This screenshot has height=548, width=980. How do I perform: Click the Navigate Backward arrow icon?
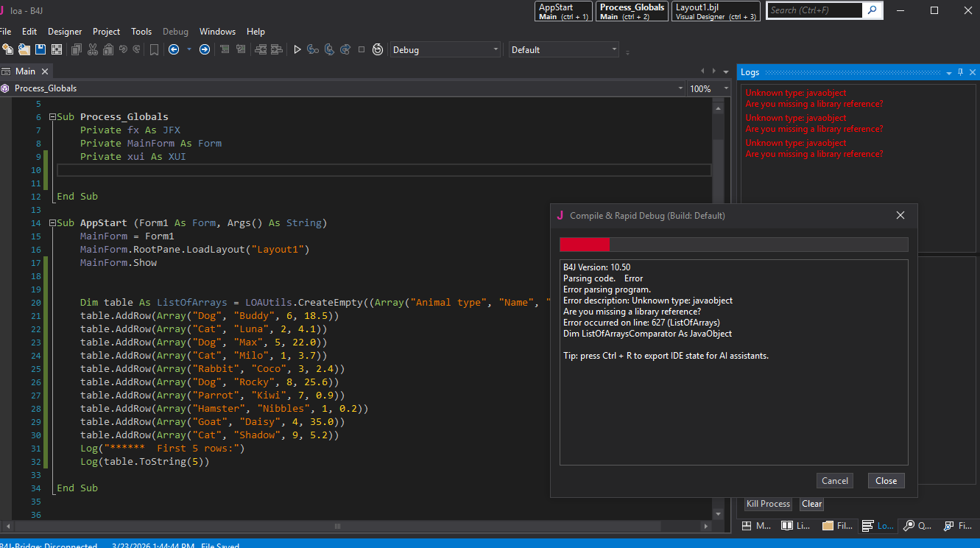coord(174,49)
